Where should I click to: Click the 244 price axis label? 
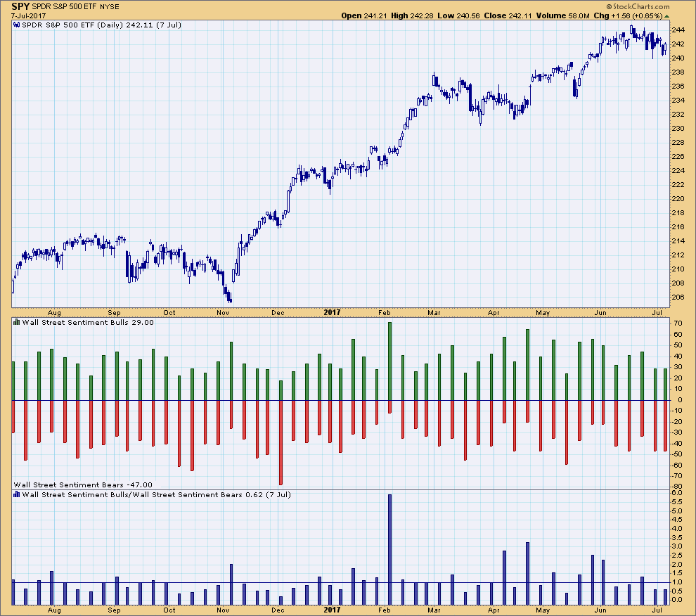tap(678, 30)
